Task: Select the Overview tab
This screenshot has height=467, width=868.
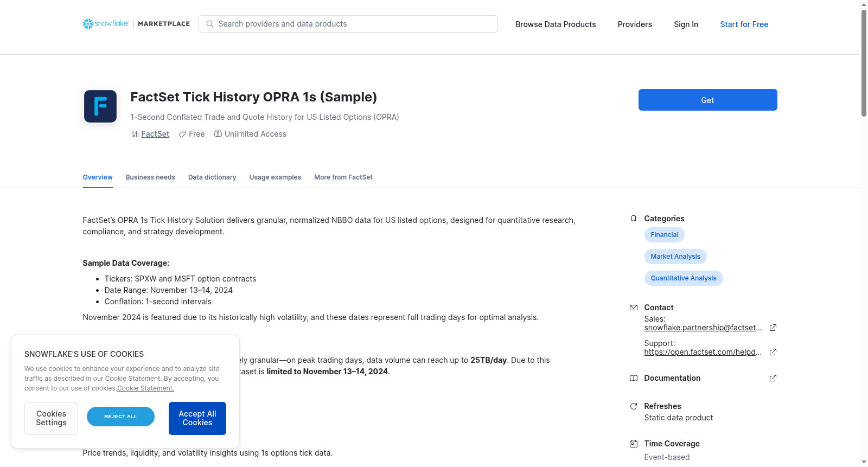Action: [x=98, y=177]
